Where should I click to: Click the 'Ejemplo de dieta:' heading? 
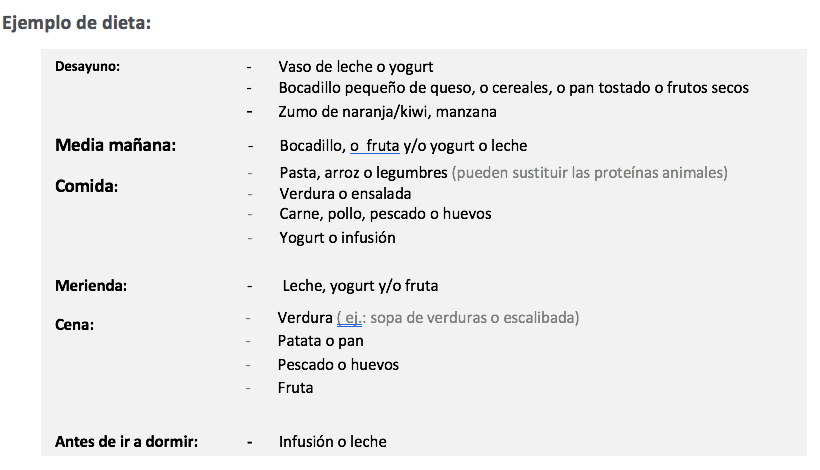76,23
